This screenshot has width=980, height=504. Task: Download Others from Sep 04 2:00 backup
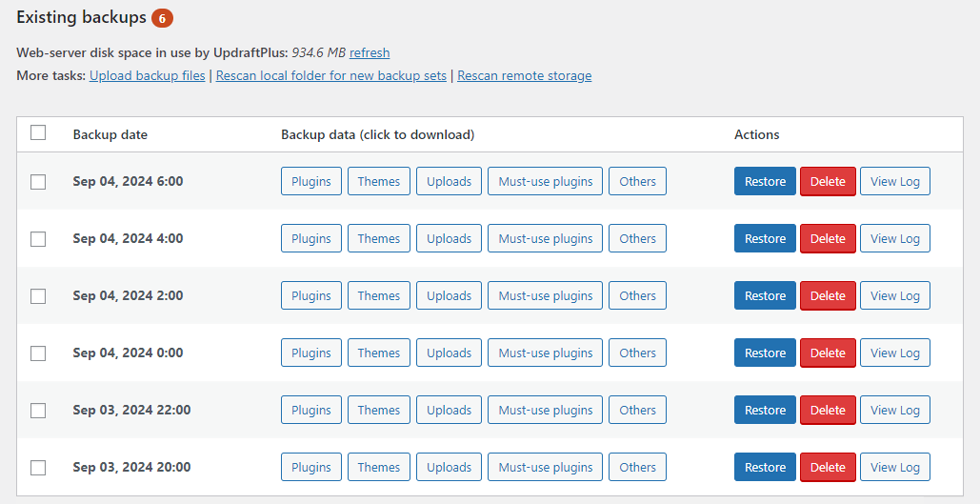click(637, 295)
